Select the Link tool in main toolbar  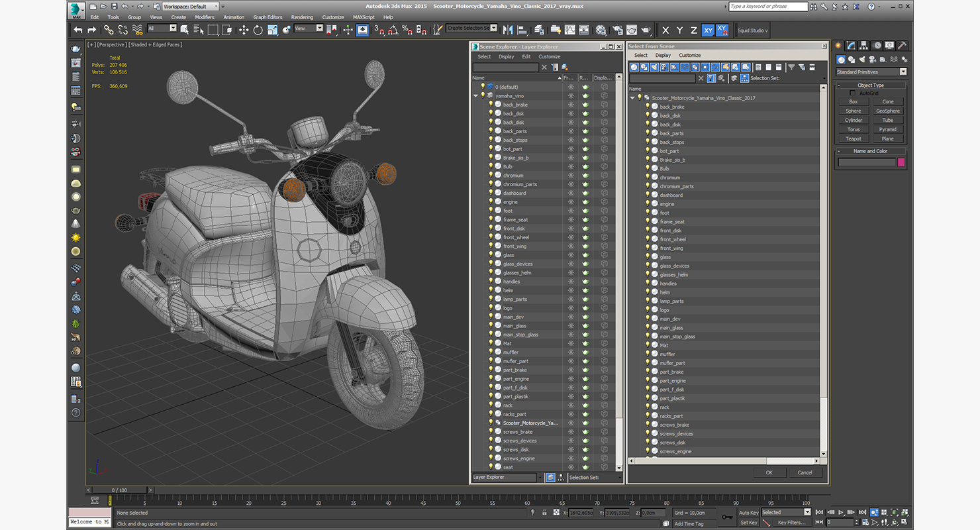109,30
